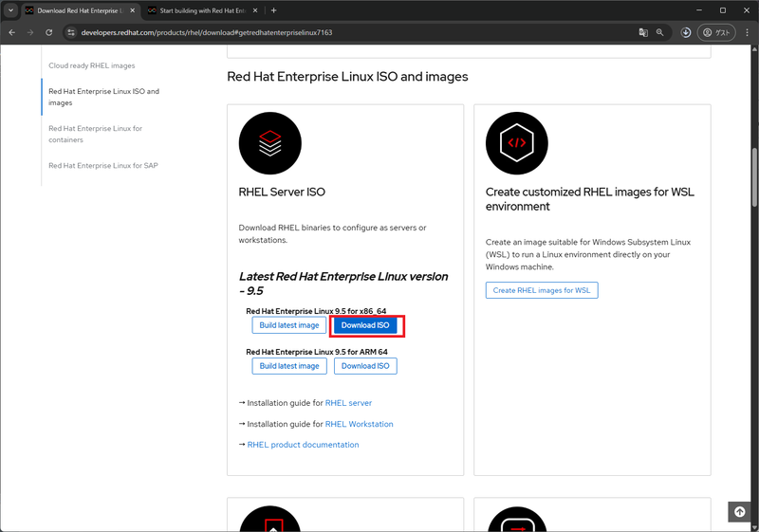Open the zoom magnifier icon in address bar
This screenshot has height=532, width=759.
click(659, 32)
